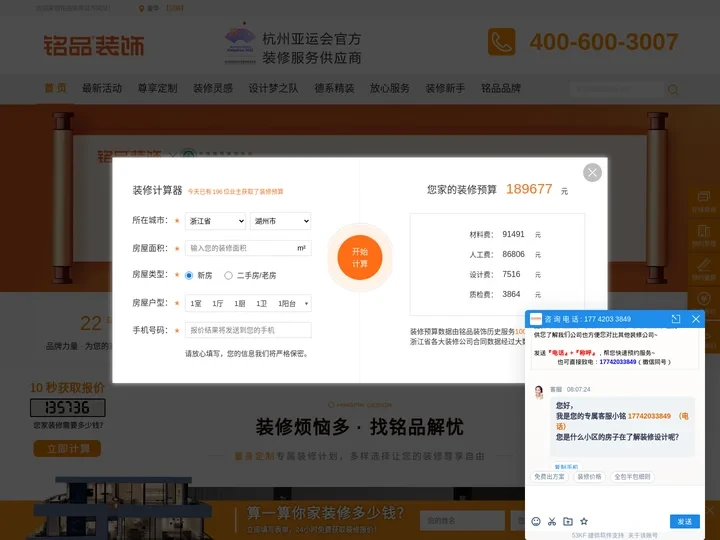Click the sidebar pencil design icon

pyautogui.click(x=703, y=264)
